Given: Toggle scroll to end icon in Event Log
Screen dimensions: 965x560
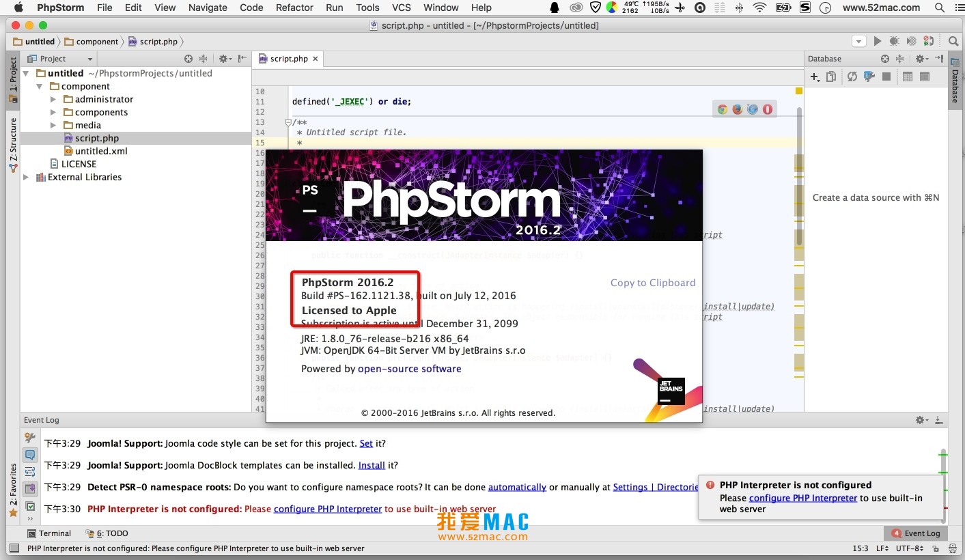Looking at the screenshot, I should pyautogui.click(x=30, y=489).
